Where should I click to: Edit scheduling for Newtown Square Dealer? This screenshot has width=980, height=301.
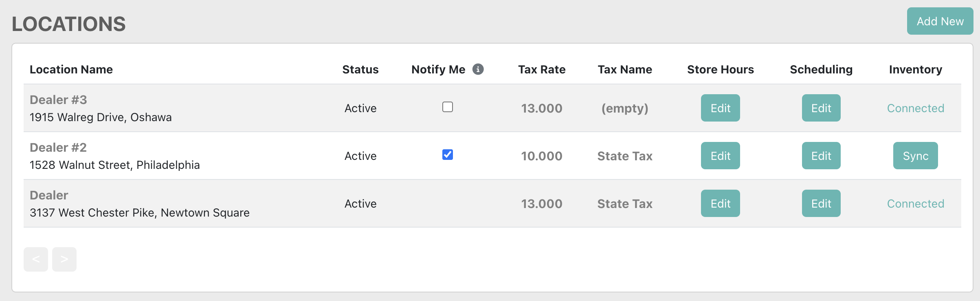tap(821, 204)
